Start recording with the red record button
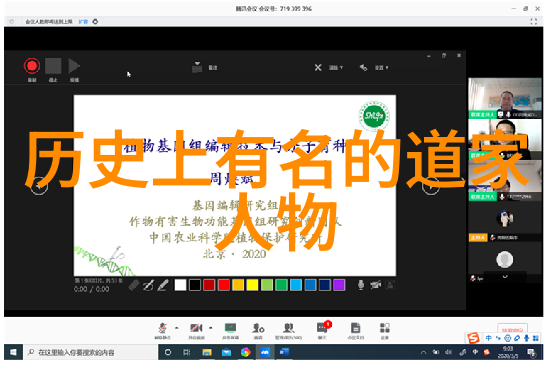This screenshot has height=367, width=550. pos(32,66)
